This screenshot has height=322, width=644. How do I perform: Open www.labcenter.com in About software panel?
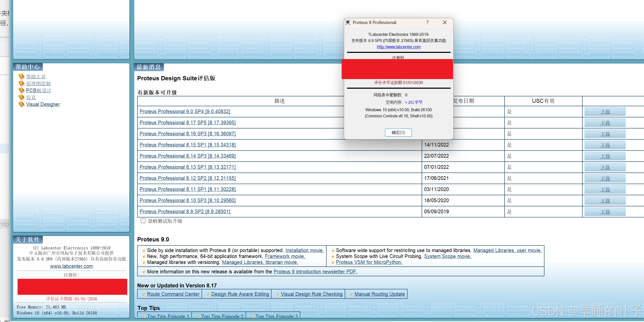[71, 266]
